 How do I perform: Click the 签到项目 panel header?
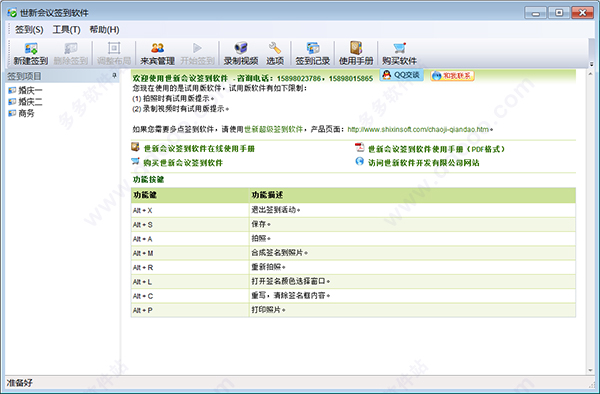(62, 76)
